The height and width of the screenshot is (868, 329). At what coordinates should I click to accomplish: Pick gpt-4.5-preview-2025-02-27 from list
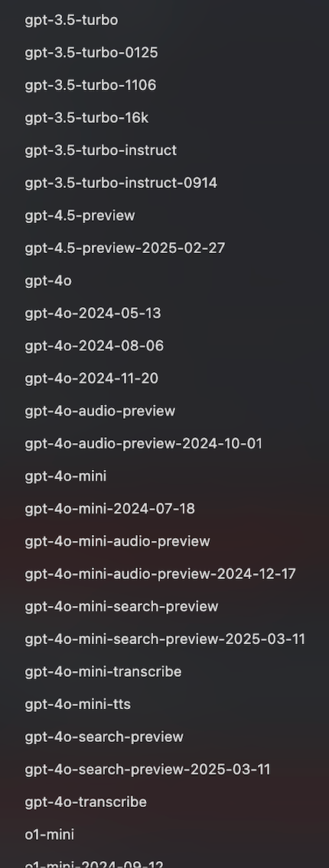pyautogui.click(x=125, y=248)
